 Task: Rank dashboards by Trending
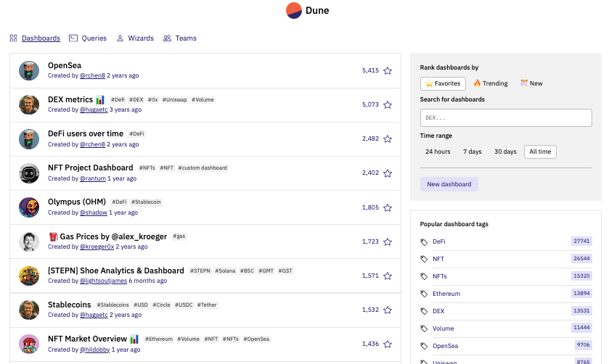[491, 83]
